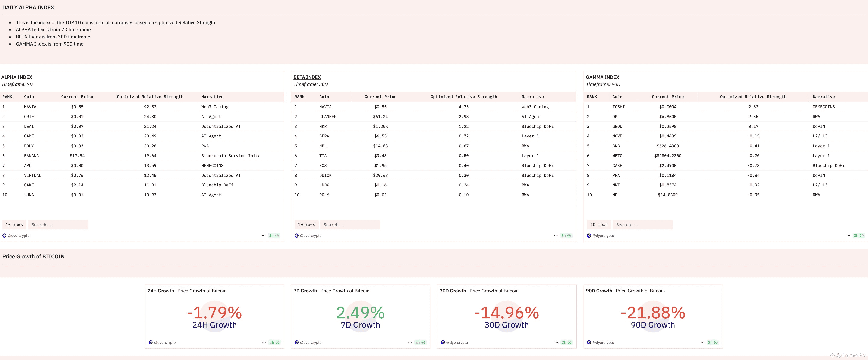Click the 3h refresh badge on BETA INDEX
This screenshot has width=868, height=360.
click(x=566, y=236)
